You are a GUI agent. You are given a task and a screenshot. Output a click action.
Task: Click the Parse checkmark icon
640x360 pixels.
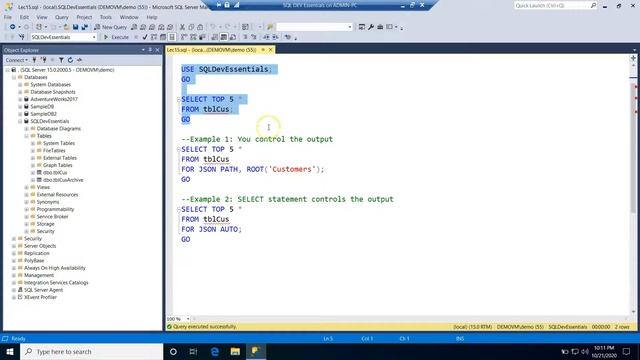[145, 37]
